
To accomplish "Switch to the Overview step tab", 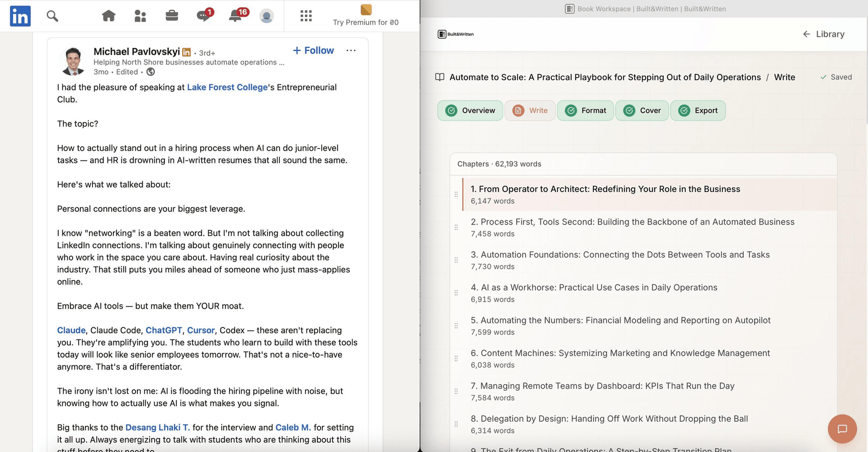I will coord(470,111).
